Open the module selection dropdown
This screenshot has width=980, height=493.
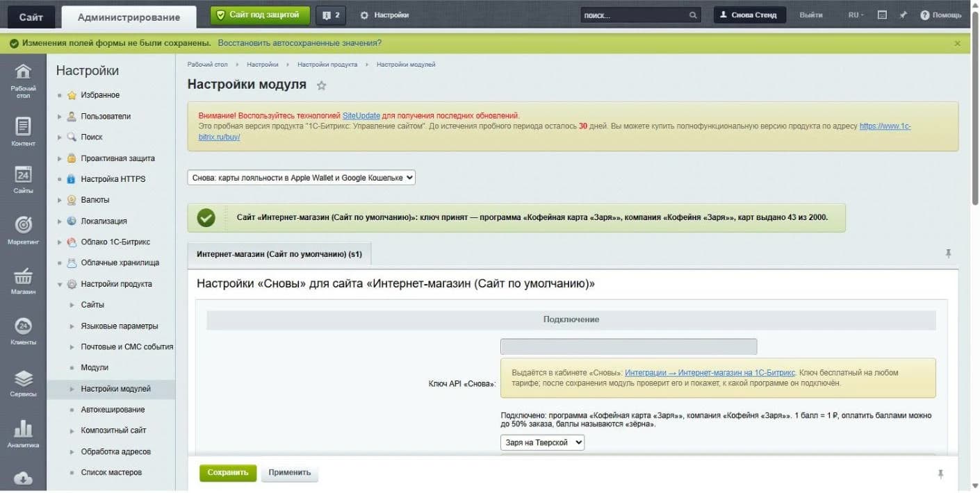302,178
